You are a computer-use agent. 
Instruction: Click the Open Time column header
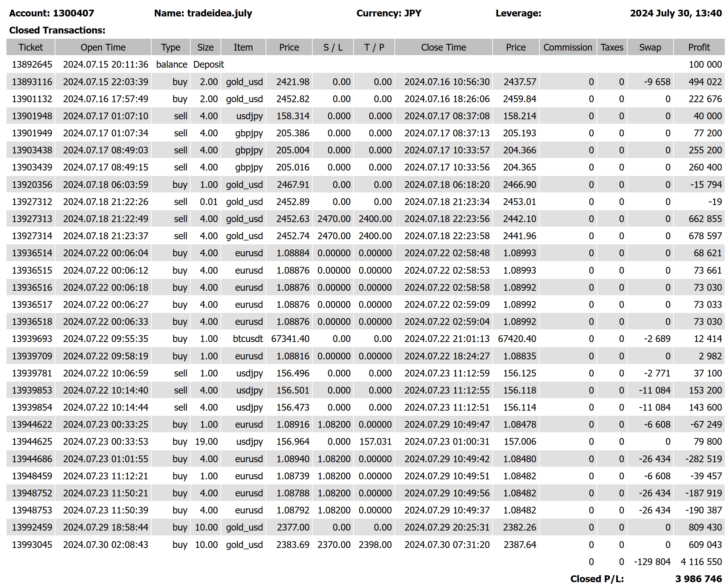tap(103, 47)
